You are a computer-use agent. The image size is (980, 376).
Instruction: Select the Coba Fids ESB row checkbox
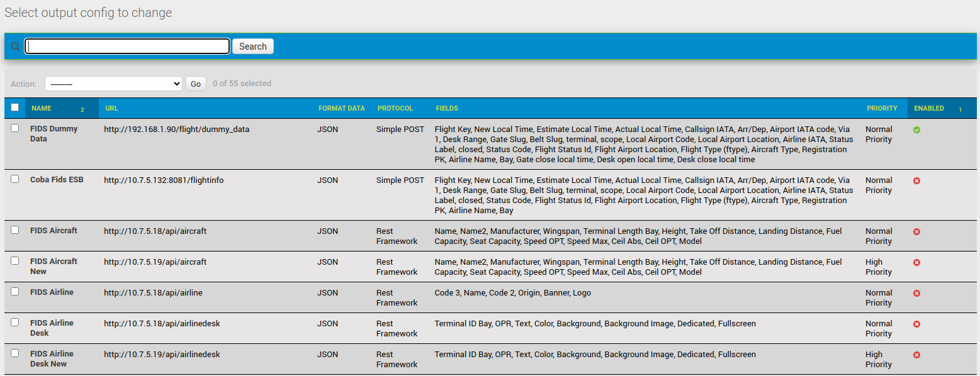coord(15,179)
